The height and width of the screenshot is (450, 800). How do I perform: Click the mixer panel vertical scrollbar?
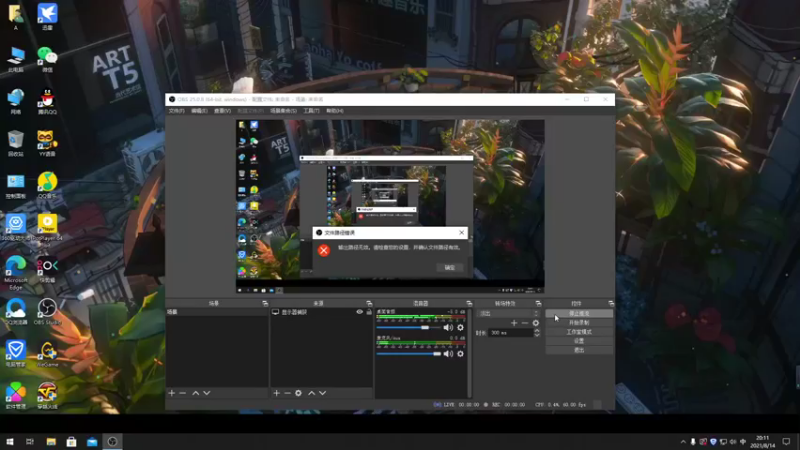point(469,352)
